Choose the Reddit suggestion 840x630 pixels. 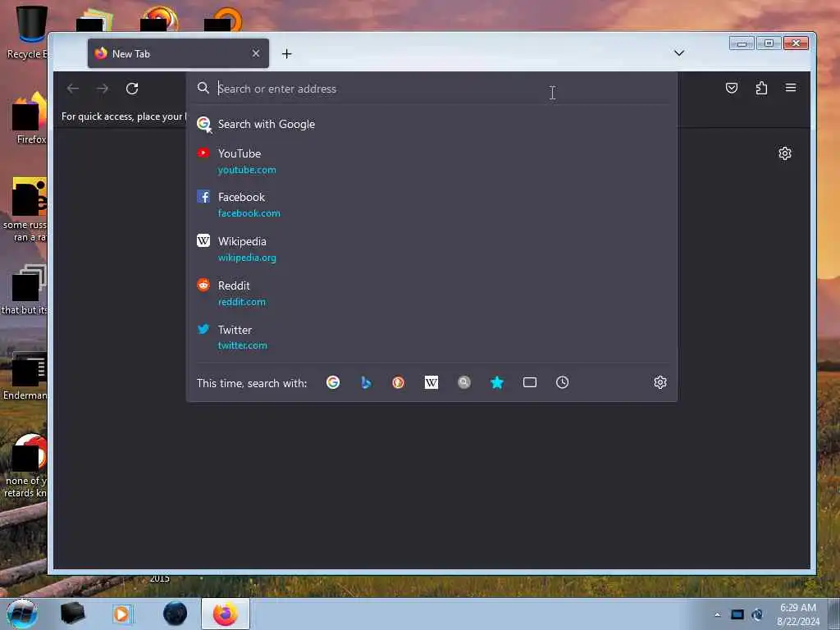pyautogui.click(x=431, y=293)
